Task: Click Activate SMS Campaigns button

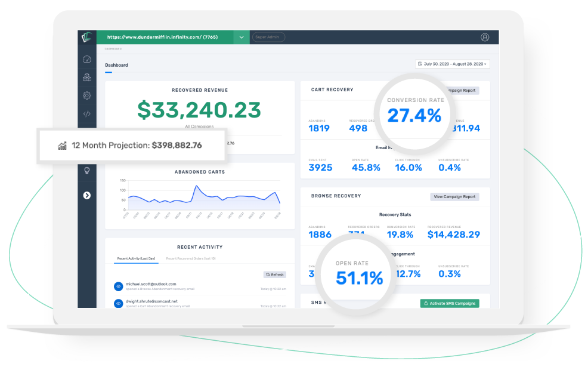Action: coord(450,303)
